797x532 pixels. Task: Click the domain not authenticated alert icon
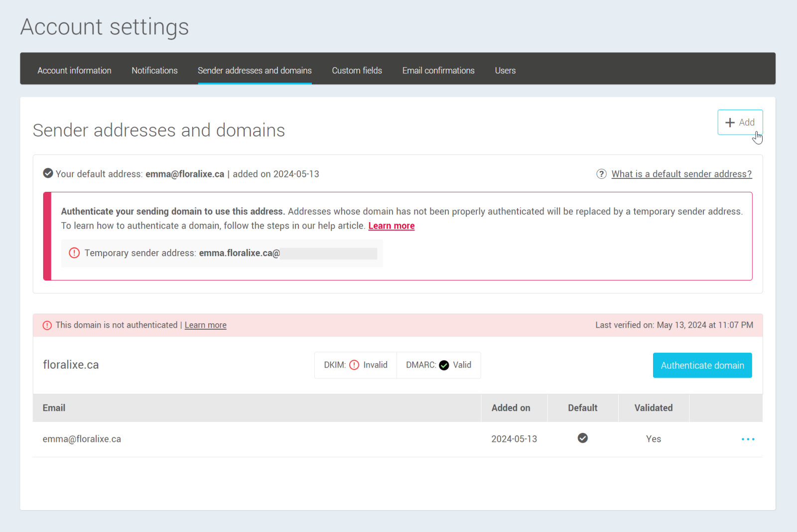coord(47,325)
